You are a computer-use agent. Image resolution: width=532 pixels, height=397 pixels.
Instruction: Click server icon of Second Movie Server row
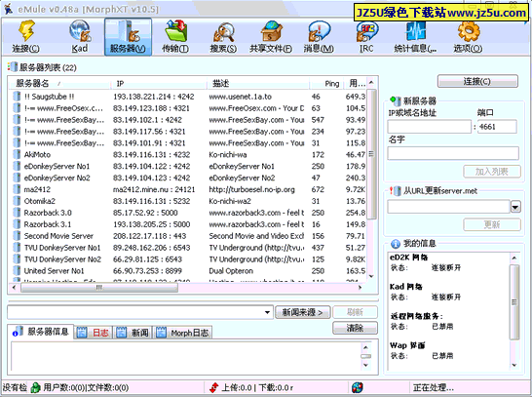[17, 236]
